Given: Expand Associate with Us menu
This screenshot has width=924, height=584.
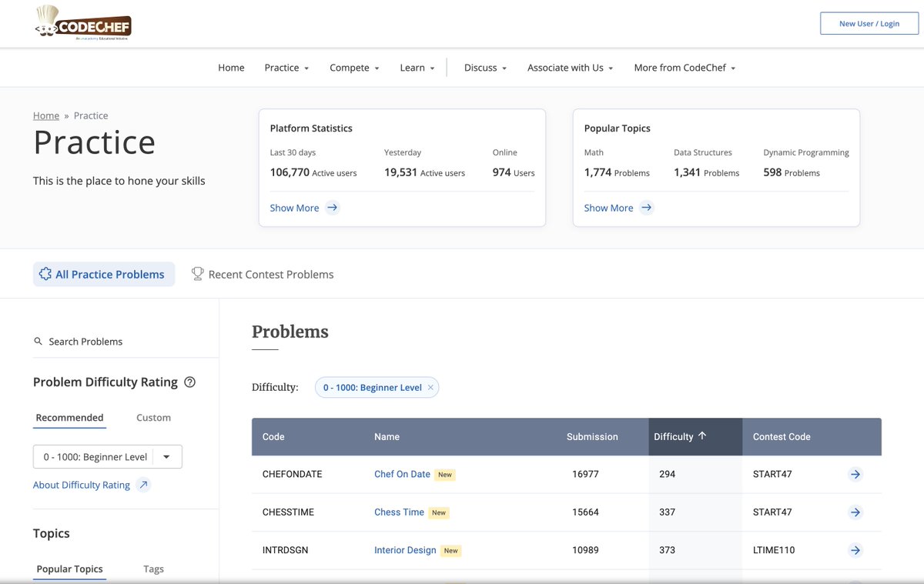Looking at the screenshot, I should coord(570,68).
